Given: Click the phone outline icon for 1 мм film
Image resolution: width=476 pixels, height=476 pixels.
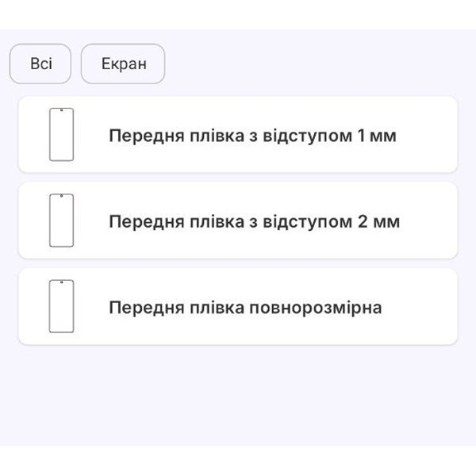Looking at the screenshot, I should (62, 134).
